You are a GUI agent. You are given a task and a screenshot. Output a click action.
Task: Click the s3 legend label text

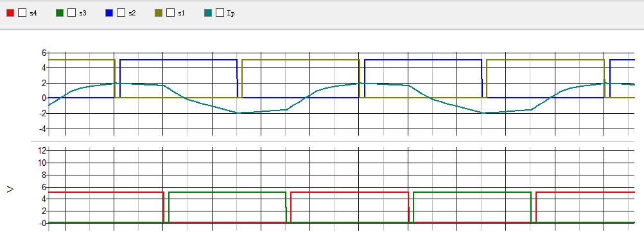(83, 13)
